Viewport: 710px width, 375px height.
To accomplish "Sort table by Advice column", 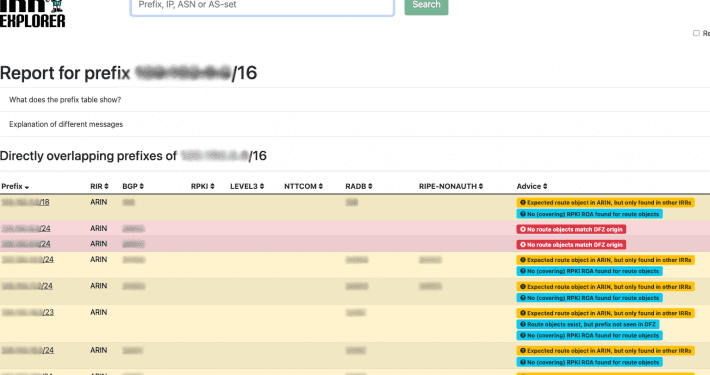I will 532,186.
